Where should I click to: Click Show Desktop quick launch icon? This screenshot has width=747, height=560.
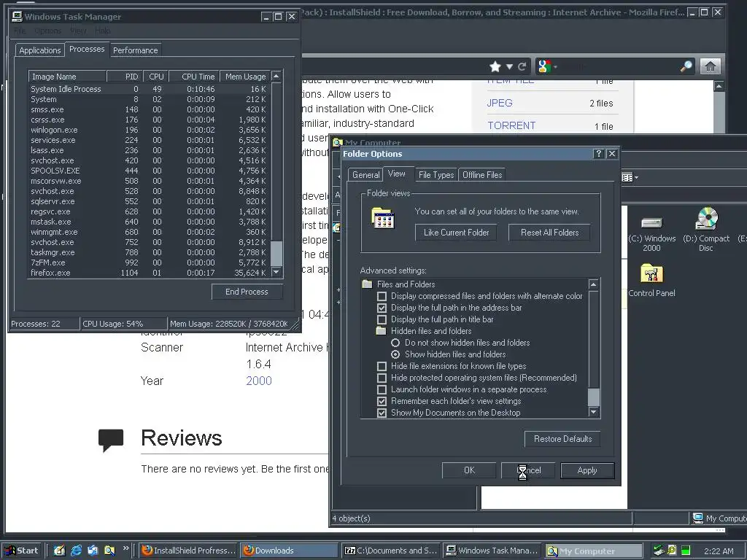pyautogui.click(x=59, y=551)
